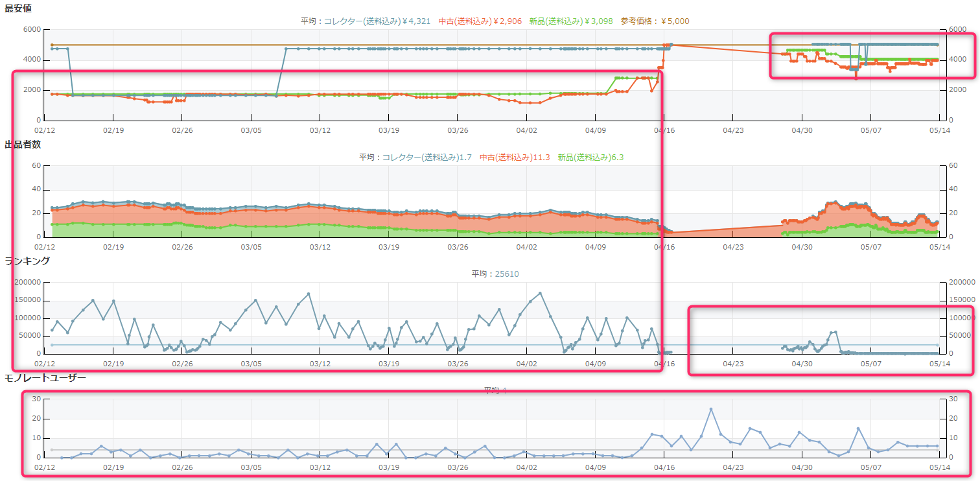The width and height of the screenshot is (980, 481).
Task: Click the 03/12 date label under 出品者数 chart
Action: point(320,247)
